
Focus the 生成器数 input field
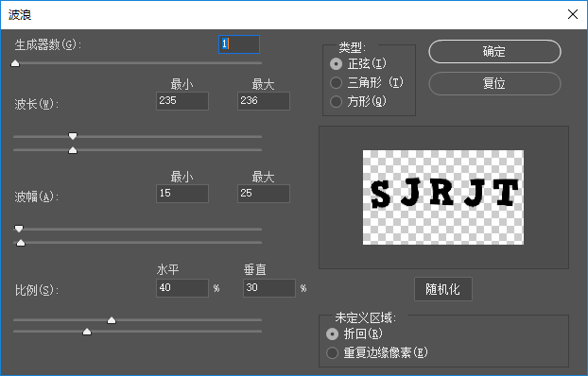click(239, 44)
